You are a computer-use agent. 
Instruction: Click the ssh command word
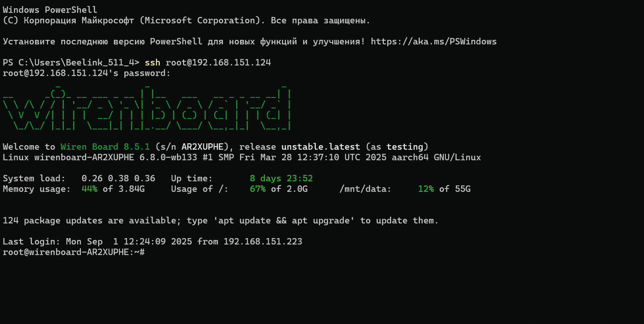[x=152, y=63]
